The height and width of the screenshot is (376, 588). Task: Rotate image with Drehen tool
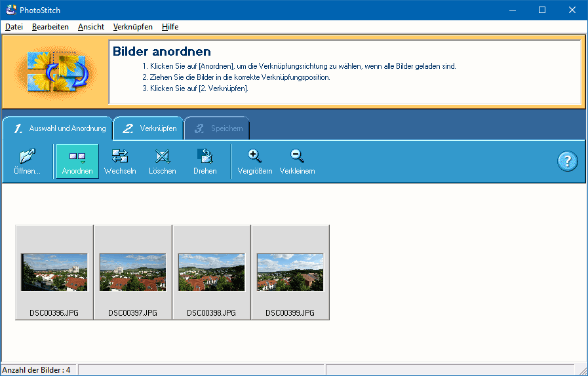(x=205, y=161)
